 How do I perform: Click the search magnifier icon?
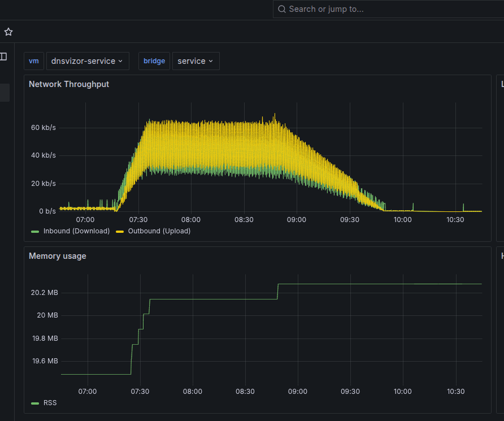(x=282, y=9)
